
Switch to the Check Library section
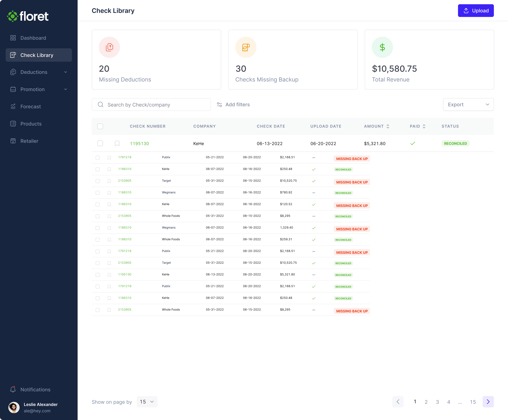pyautogui.click(x=37, y=55)
